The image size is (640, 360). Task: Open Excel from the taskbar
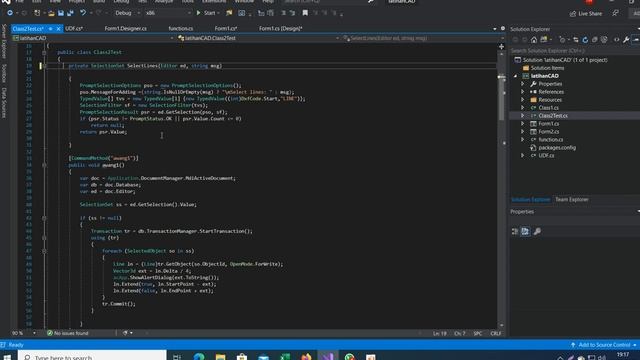tap(285, 357)
